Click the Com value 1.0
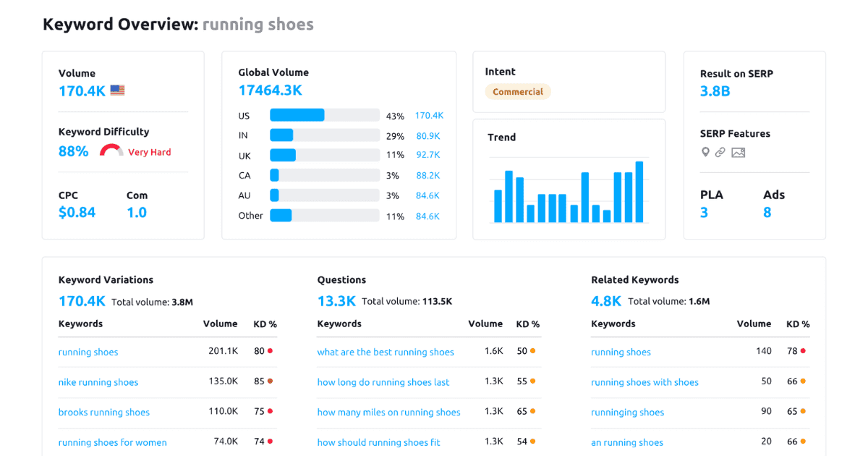Viewport: 868px width, 456px height. [x=137, y=213]
